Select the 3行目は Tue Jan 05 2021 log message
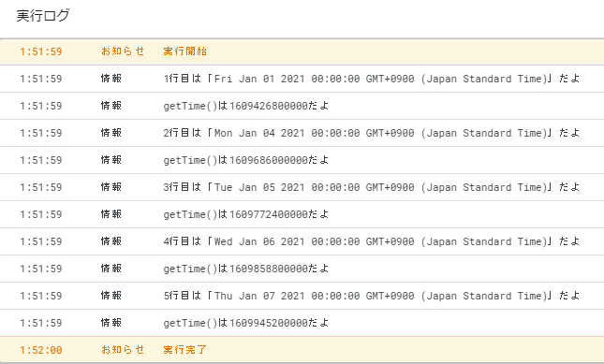 tap(372, 187)
